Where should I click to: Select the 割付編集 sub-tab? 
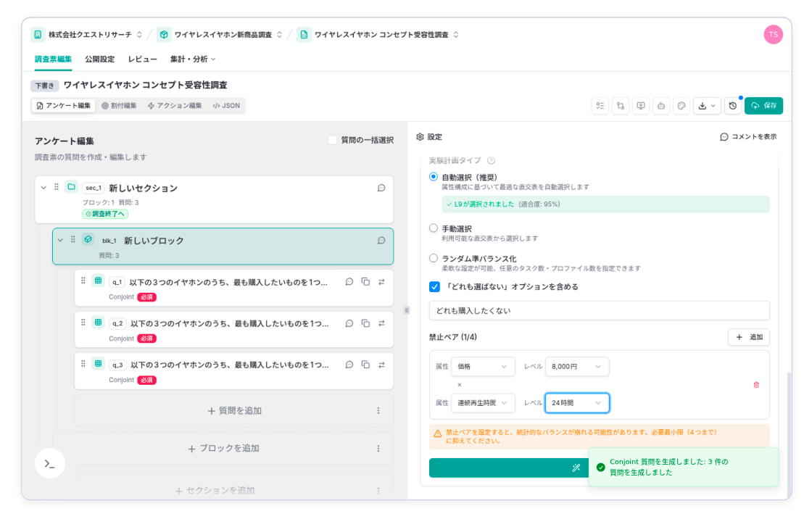point(119,106)
